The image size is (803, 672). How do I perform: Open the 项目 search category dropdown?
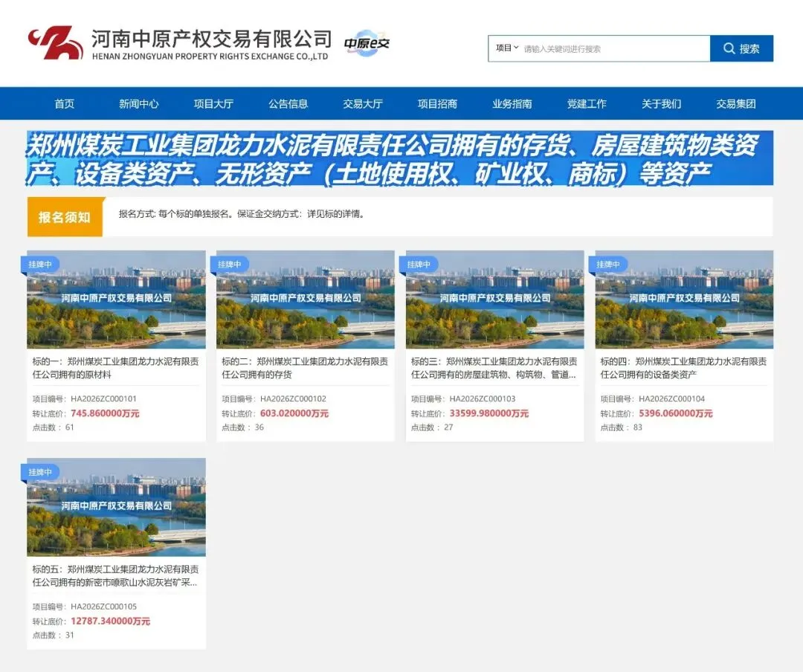pos(507,48)
